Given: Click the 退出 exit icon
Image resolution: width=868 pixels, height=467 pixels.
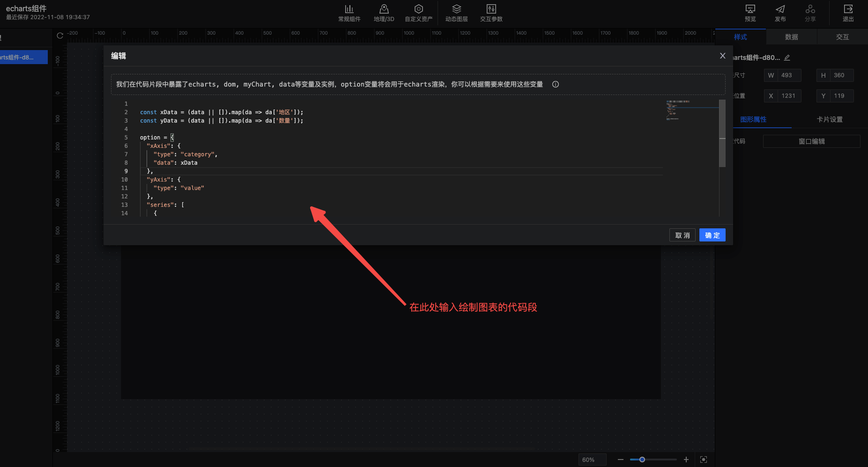Looking at the screenshot, I should pyautogui.click(x=848, y=13).
